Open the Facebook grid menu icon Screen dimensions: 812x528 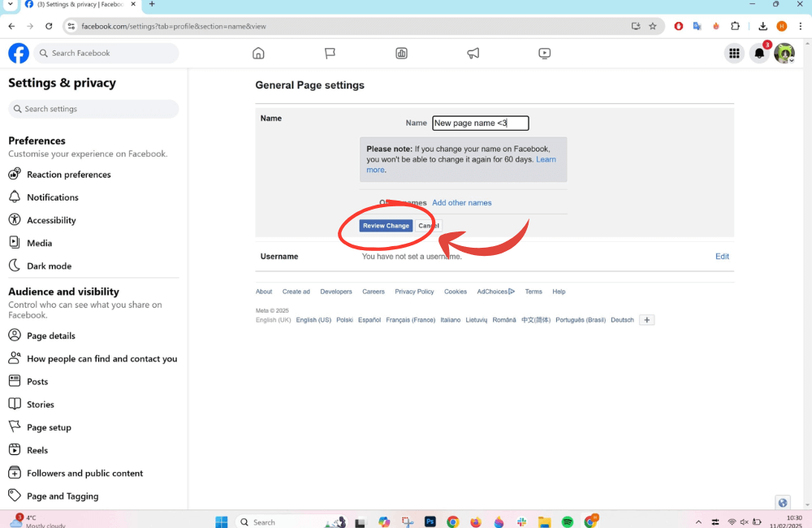point(734,54)
